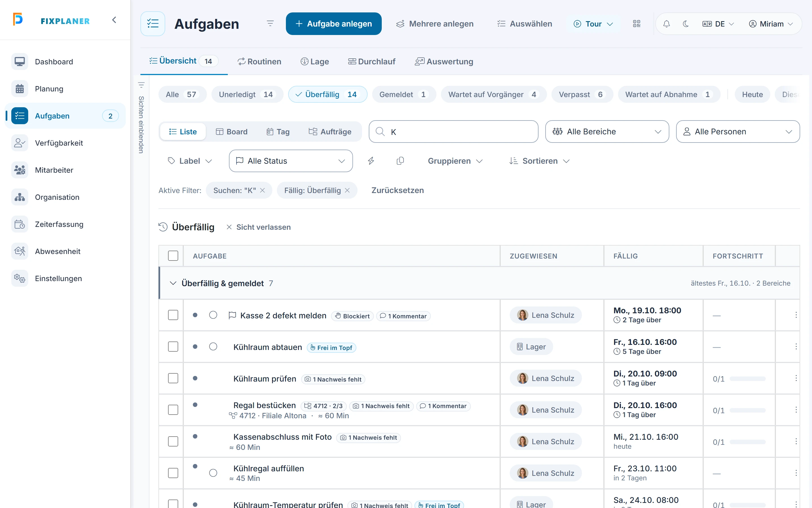
Task: Check the Kühlraum abtauen row checkbox
Action: [173, 347]
